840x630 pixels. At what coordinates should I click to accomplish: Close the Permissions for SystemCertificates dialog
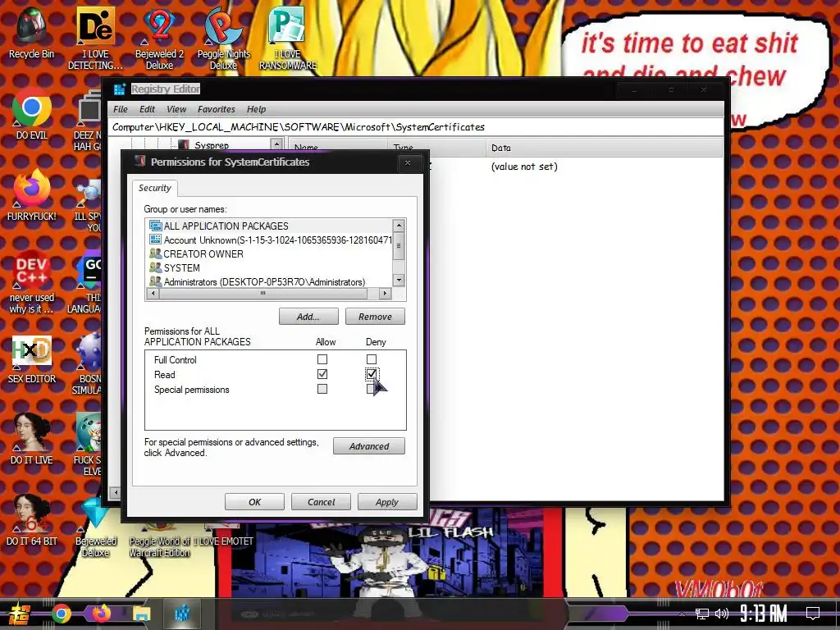[408, 163]
